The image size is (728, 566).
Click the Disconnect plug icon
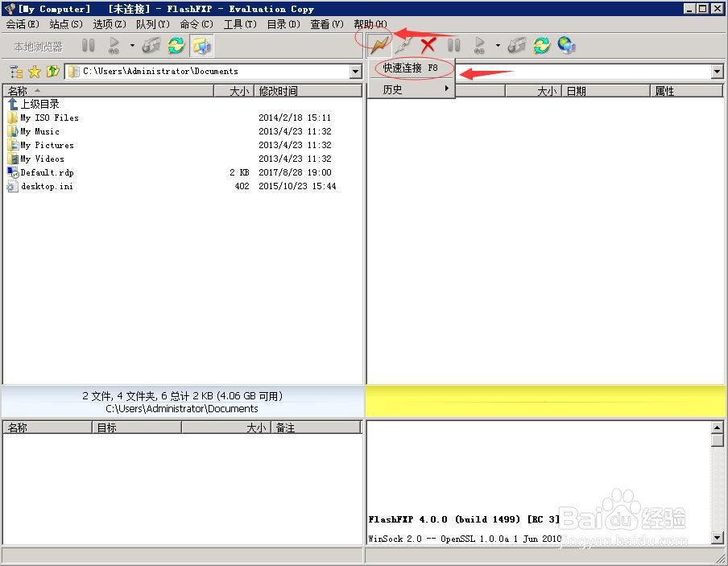403,46
